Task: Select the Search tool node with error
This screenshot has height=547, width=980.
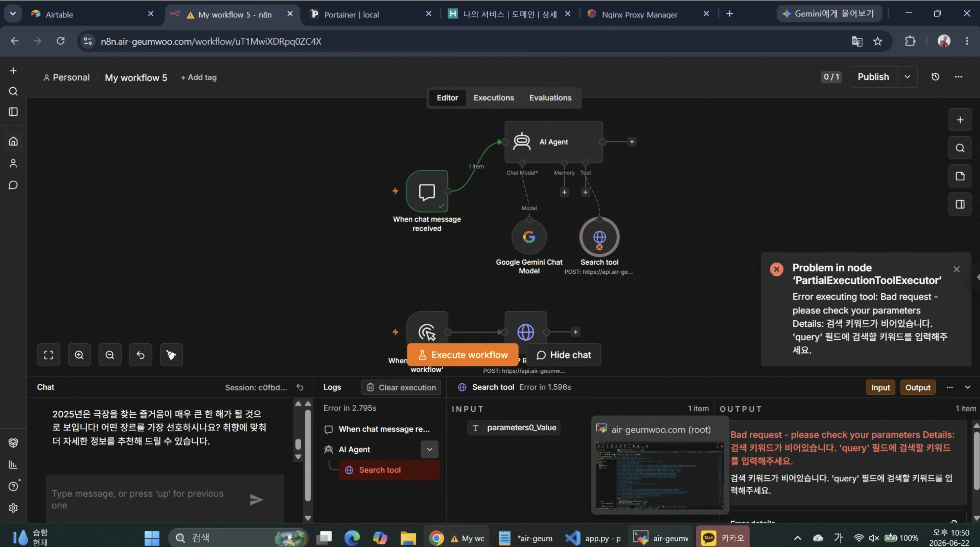Action: tap(599, 237)
